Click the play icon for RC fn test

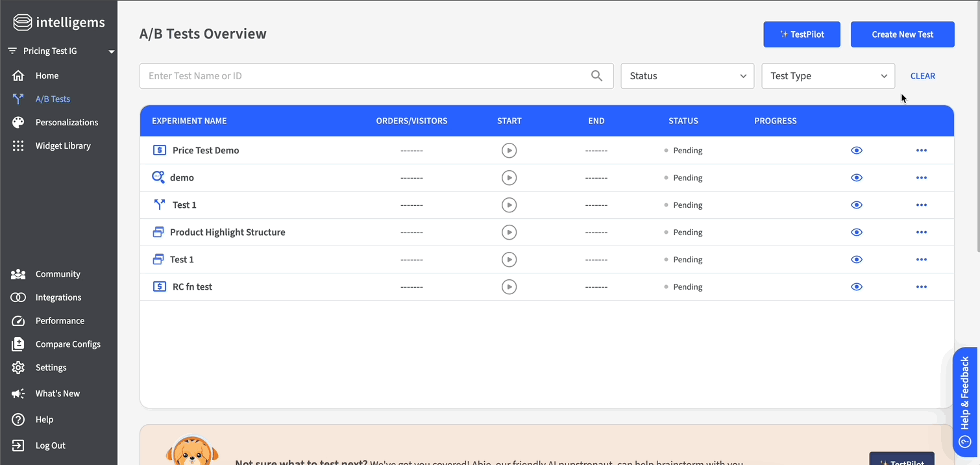coord(509,287)
